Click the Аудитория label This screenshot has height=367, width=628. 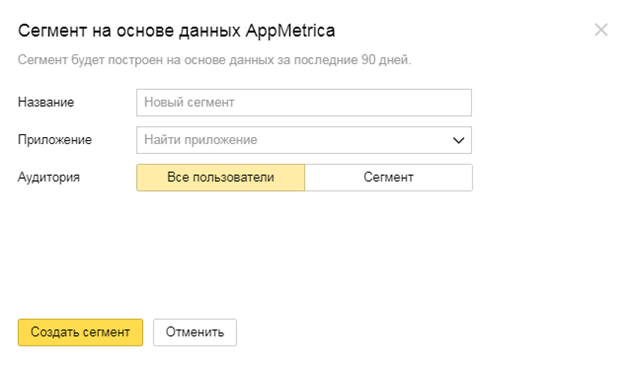click(x=49, y=177)
